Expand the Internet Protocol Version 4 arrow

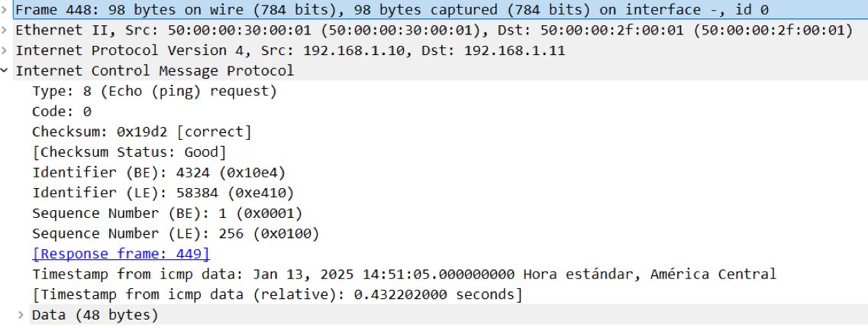pos(6,50)
